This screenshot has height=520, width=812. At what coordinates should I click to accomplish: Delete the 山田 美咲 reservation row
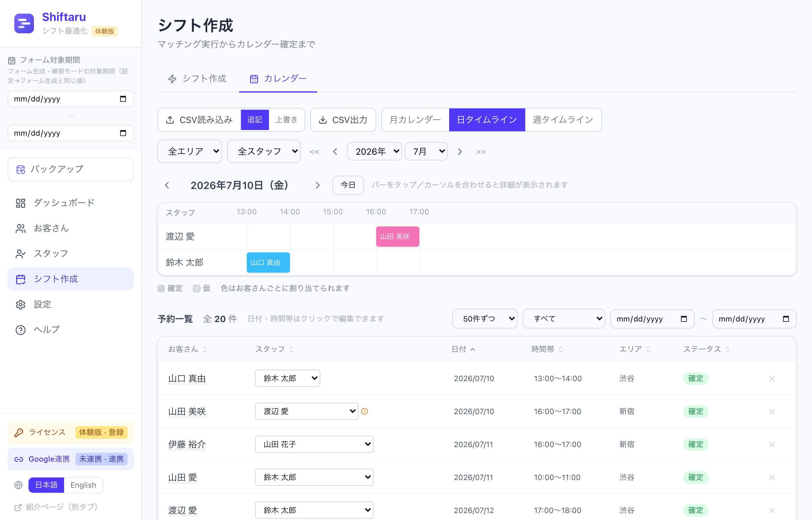click(772, 412)
